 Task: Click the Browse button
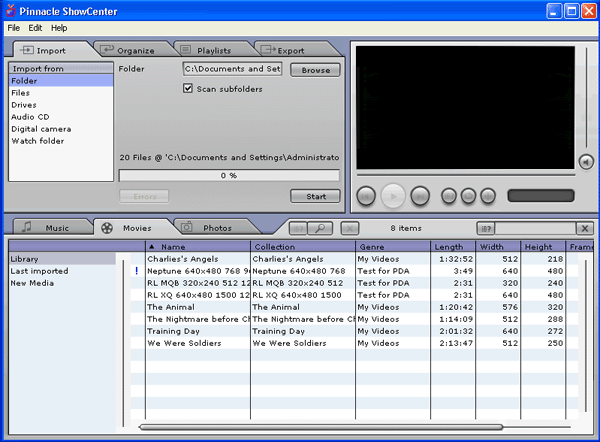click(315, 70)
